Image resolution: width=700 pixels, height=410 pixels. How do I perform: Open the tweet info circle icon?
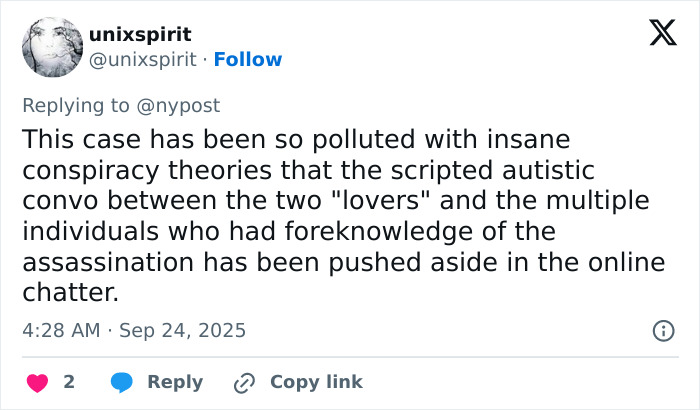coord(662,330)
